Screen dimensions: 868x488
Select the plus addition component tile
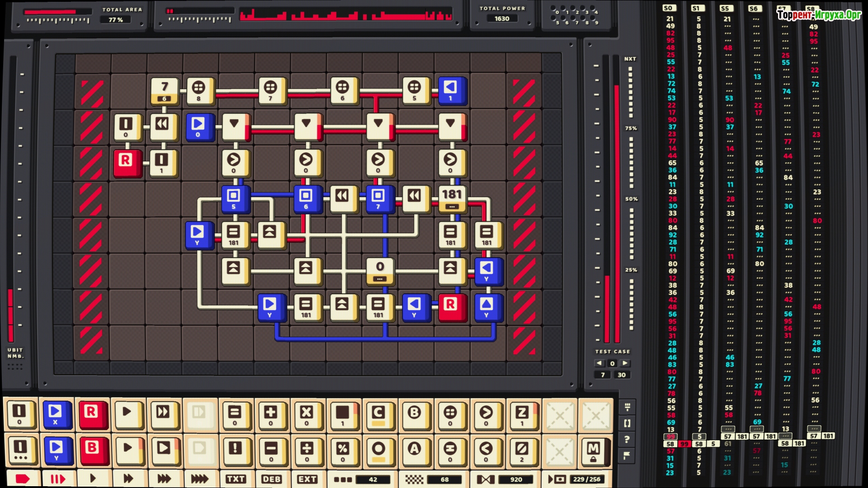pos(270,414)
